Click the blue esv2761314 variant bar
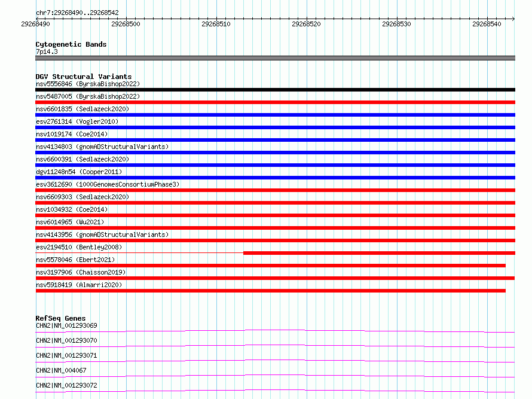 pos(275,127)
